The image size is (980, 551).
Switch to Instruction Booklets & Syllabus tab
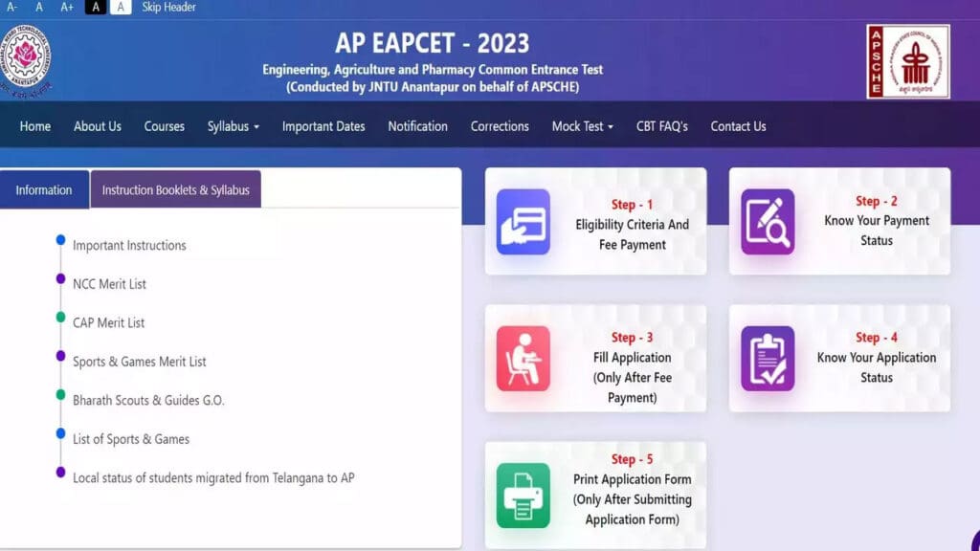(176, 189)
